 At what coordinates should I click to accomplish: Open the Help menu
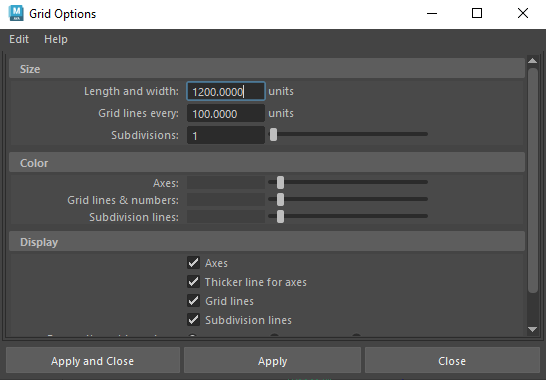(56, 39)
